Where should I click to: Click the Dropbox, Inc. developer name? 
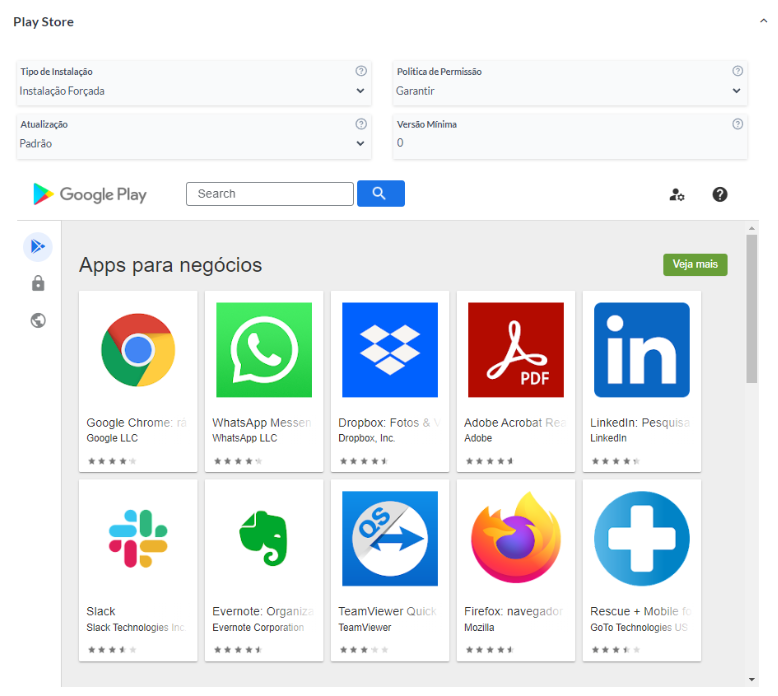coord(367,438)
